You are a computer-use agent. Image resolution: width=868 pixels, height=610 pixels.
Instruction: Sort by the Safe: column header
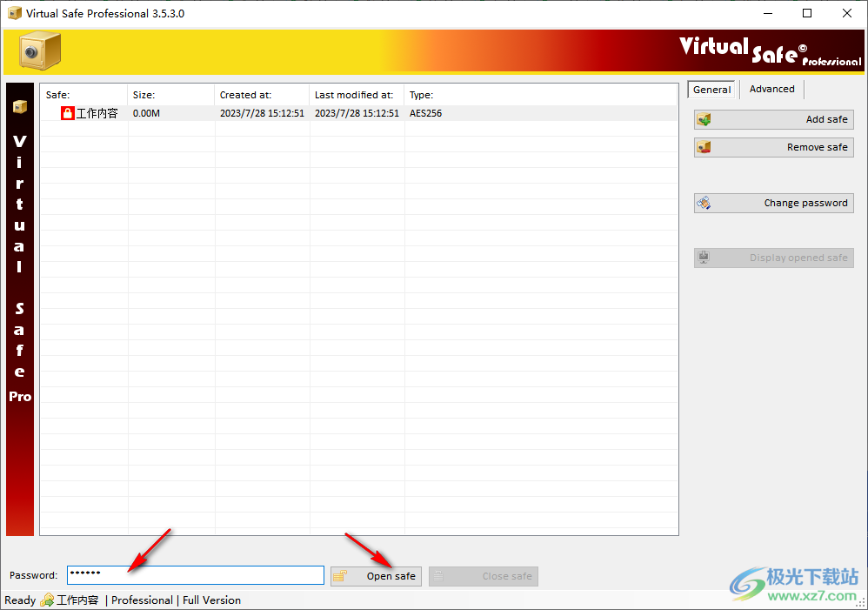pyautogui.click(x=84, y=95)
